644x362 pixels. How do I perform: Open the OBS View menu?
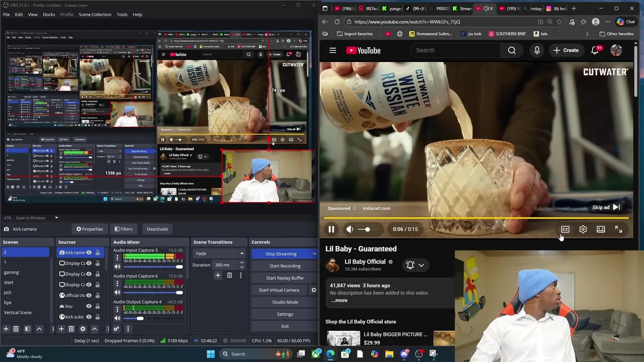coord(33,15)
